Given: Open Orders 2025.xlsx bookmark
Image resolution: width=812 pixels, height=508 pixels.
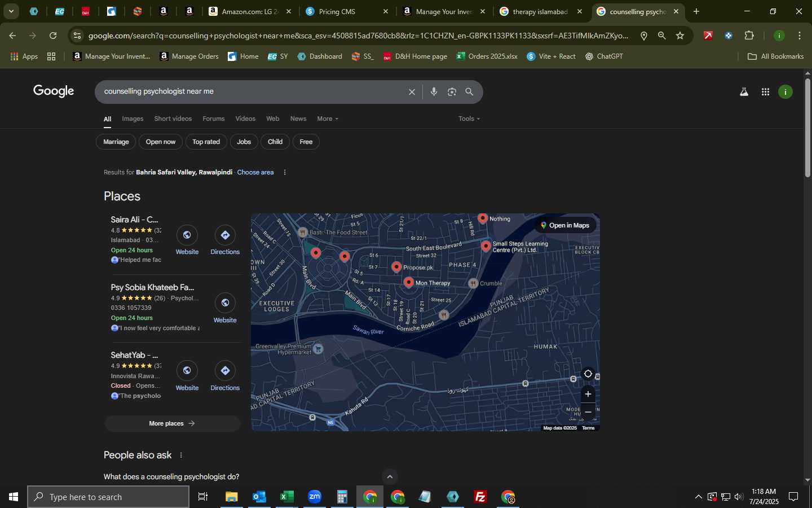Looking at the screenshot, I should tap(487, 56).
